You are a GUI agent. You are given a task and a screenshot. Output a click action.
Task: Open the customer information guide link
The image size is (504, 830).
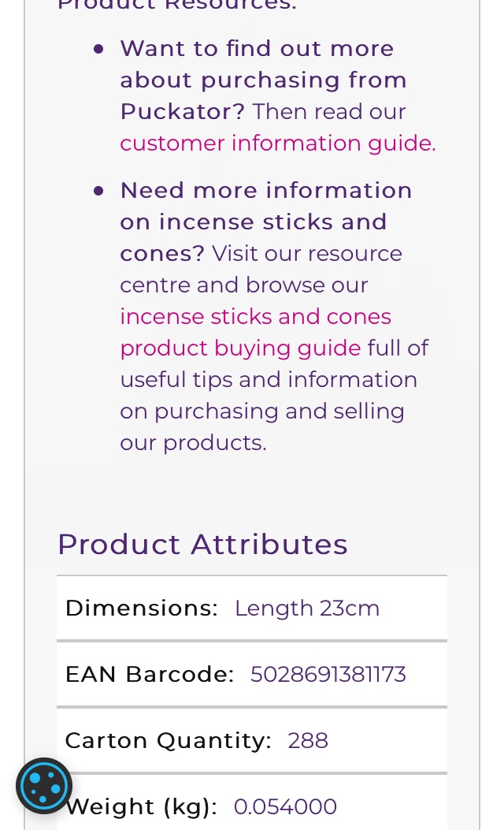pyautogui.click(x=277, y=143)
